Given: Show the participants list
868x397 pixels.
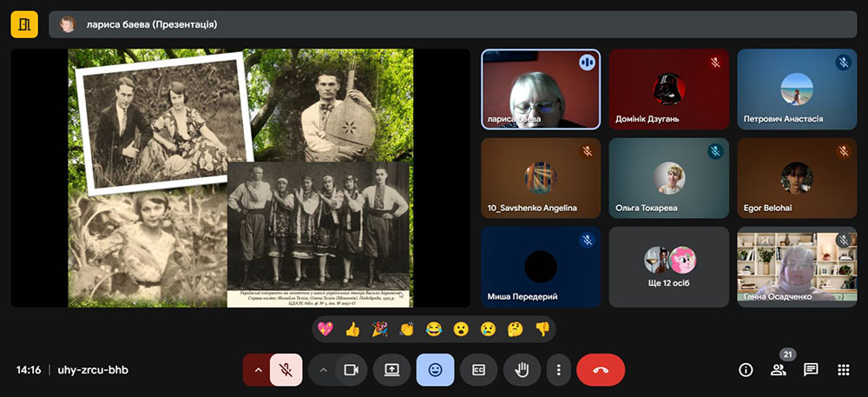Looking at the screenshot, I should click(778, 370).
